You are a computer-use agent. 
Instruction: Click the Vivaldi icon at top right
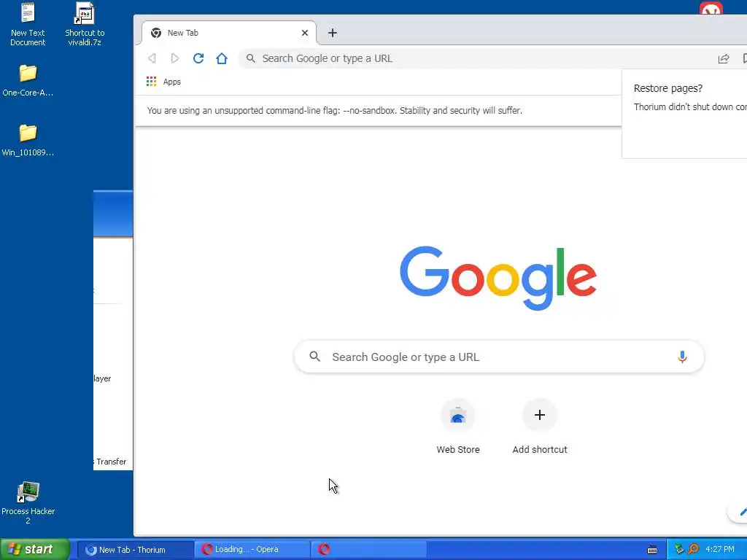tap(711, 7)
